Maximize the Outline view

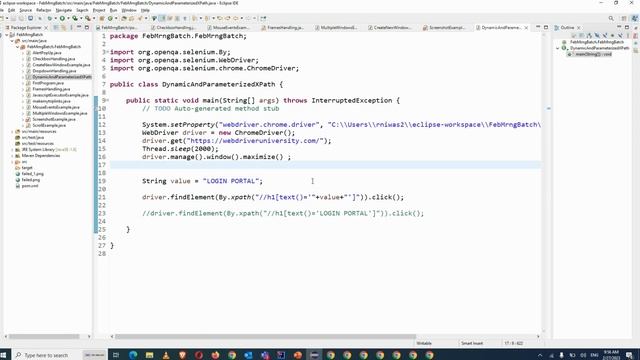[627, 27]
